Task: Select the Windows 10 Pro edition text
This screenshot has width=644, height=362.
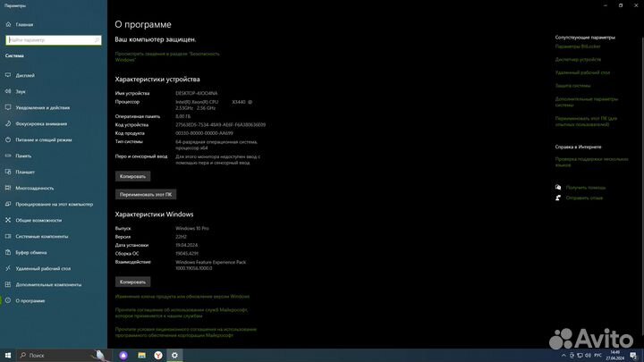Action: tap(192, 229)
